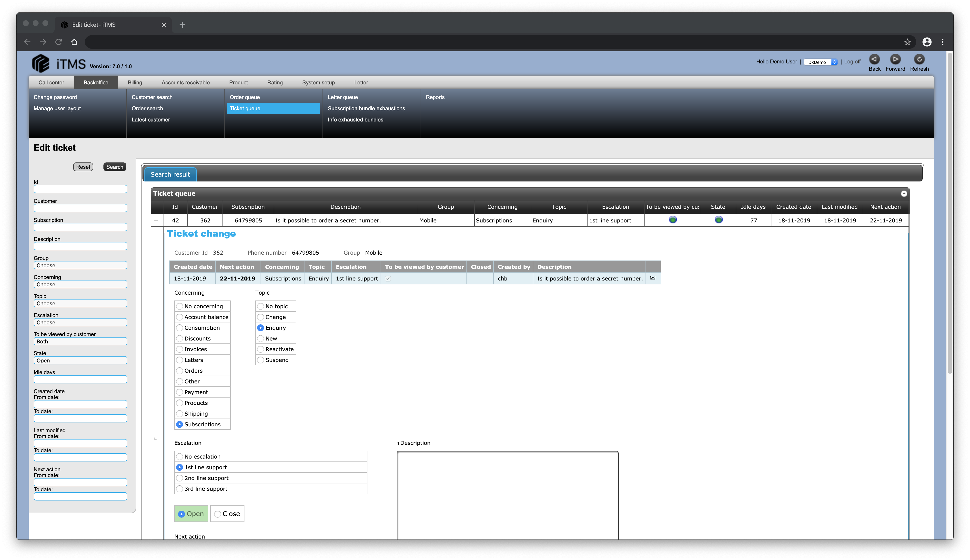Click the Idle days input field
This screenshot has width=970, height=560.
click(x=80, y=379)
